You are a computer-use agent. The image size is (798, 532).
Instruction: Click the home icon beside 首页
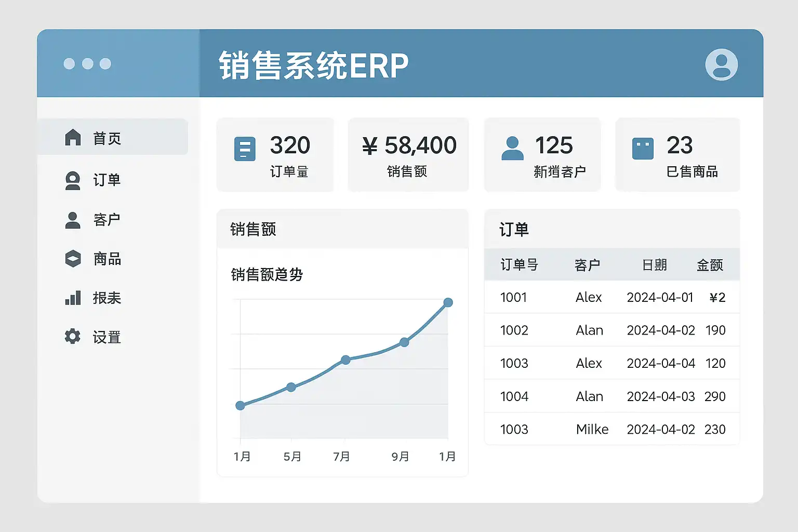[x=73, y=137]
